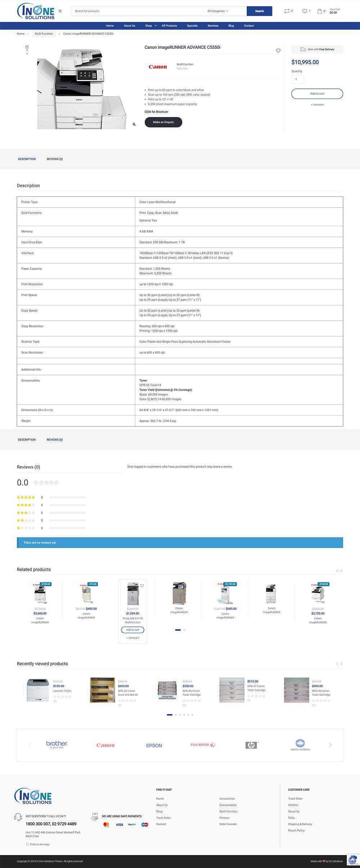
Task: Expand the Shop menu dropdown arrow
Action: 156,26
